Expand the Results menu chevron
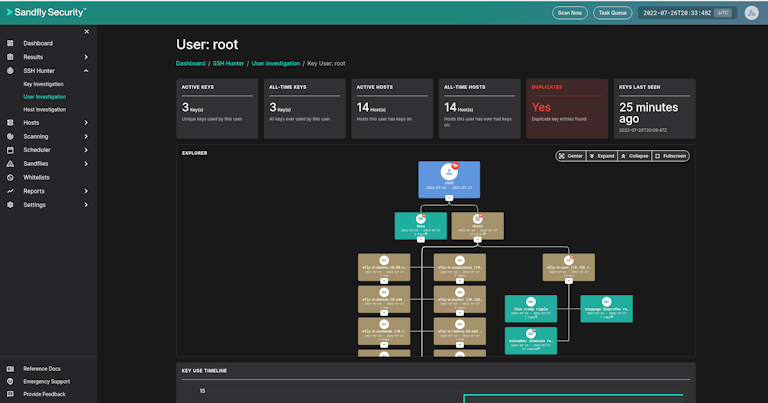The width and height of the screenshot is (768, 403). pyautogui.click(x=86, y=57)
